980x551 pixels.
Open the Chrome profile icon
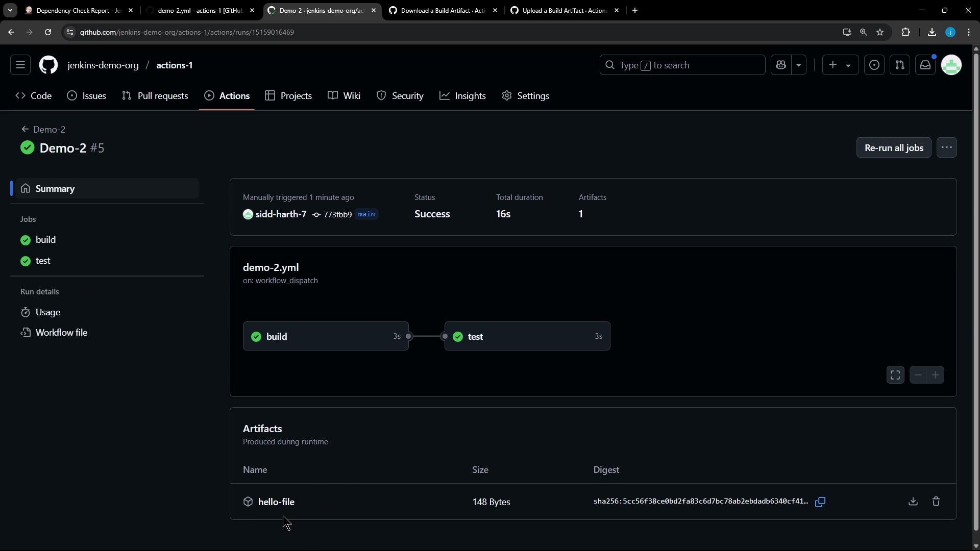pos(950,32)
